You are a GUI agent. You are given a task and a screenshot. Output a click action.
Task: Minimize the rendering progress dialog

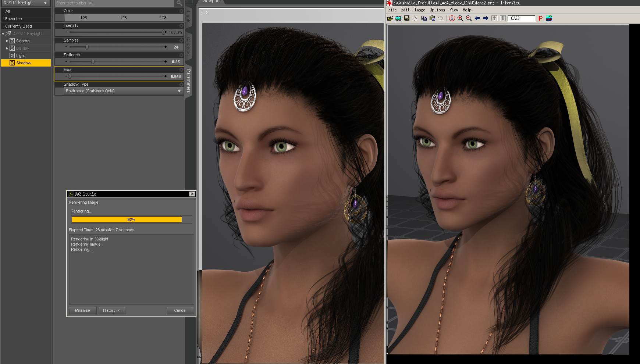[82, 311]
